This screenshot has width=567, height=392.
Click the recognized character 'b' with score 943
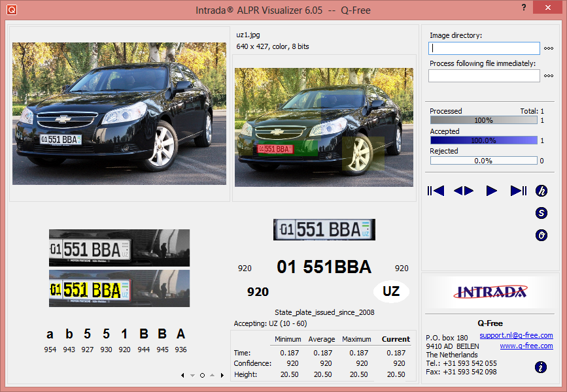pyautogui.click(x=69, y=335)
